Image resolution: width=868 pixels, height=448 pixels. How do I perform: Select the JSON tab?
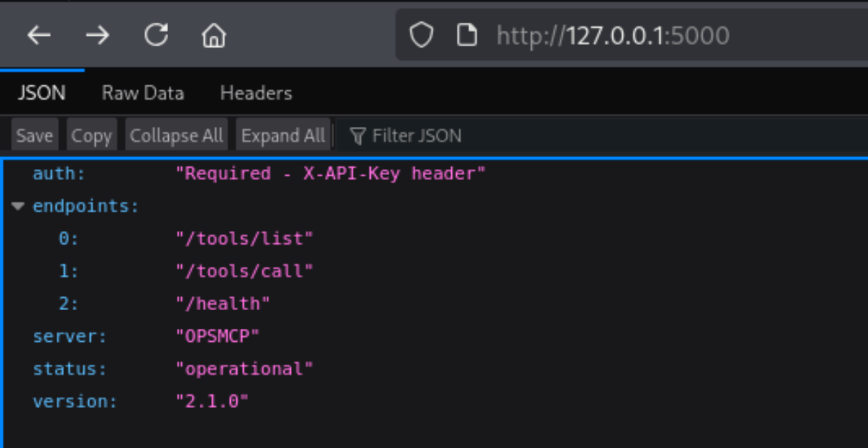(x=41, y=93)
